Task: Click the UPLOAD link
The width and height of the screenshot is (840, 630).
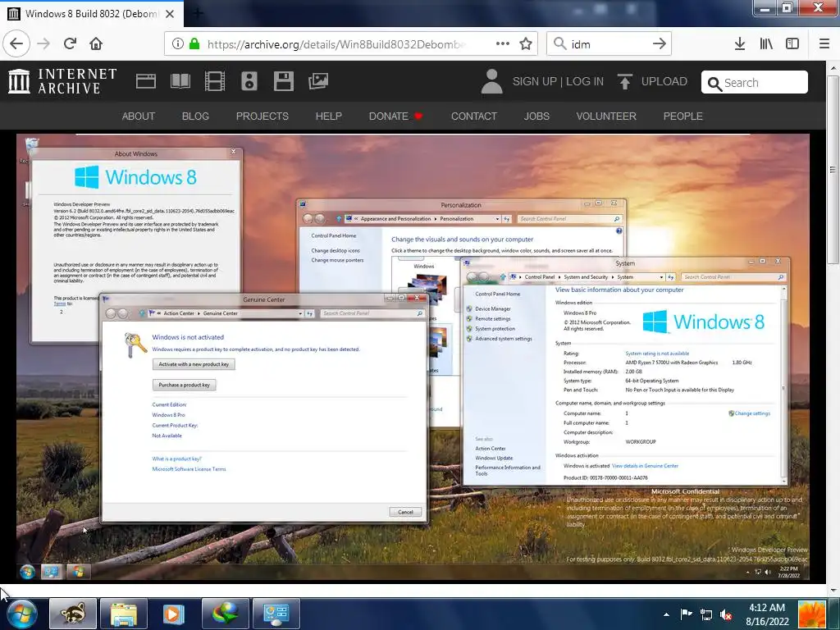Action: coord(664,81)
